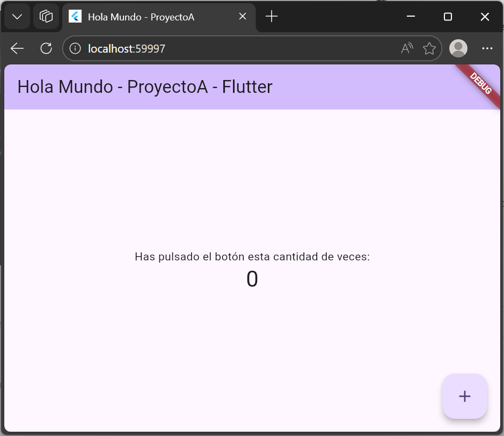Open a new browser tab
The height and width of the screenshot is (436, 504).
tap(272, 17)
